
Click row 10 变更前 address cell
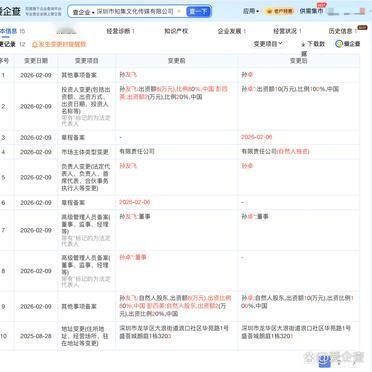tap(174, 332)
